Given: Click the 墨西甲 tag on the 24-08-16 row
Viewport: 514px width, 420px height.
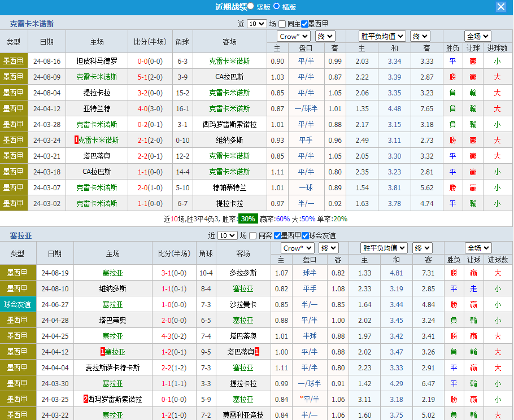Looking at the screenshot, I should (x=14, y=60).
